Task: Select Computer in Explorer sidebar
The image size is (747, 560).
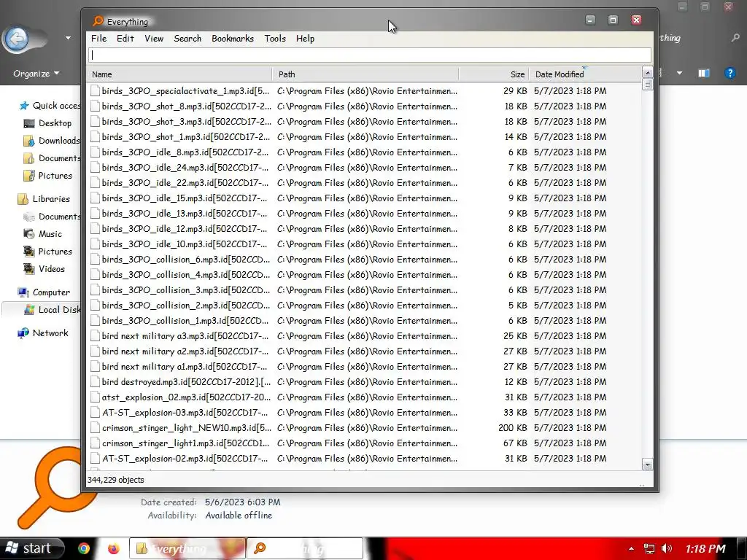Action: [x=44, y=292]
